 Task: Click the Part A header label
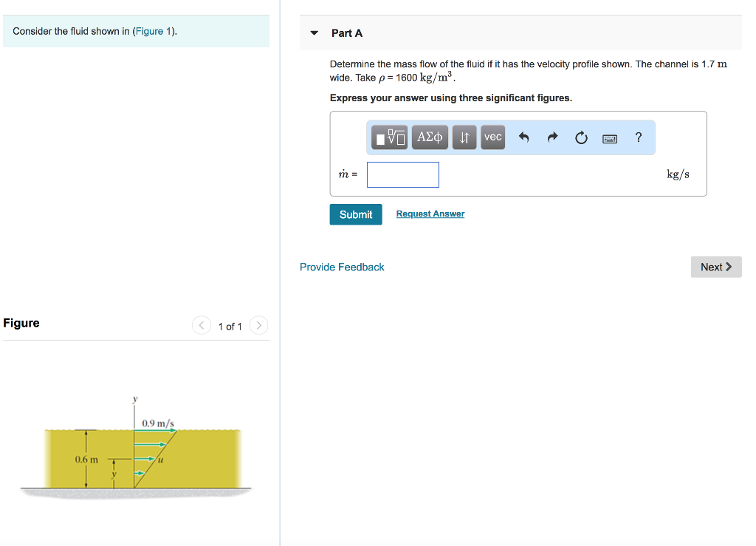point(347,33)
